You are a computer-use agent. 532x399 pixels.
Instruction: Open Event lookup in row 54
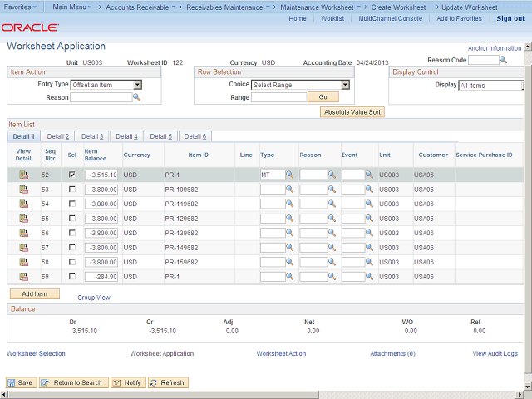(372, 204)
